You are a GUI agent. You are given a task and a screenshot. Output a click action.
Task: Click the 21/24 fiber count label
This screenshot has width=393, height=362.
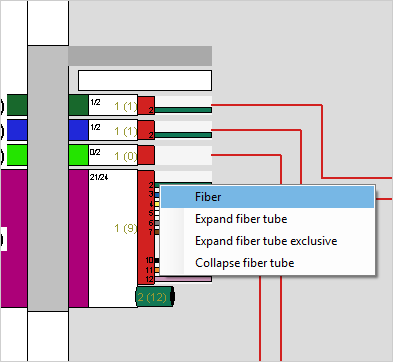[99, 177]
